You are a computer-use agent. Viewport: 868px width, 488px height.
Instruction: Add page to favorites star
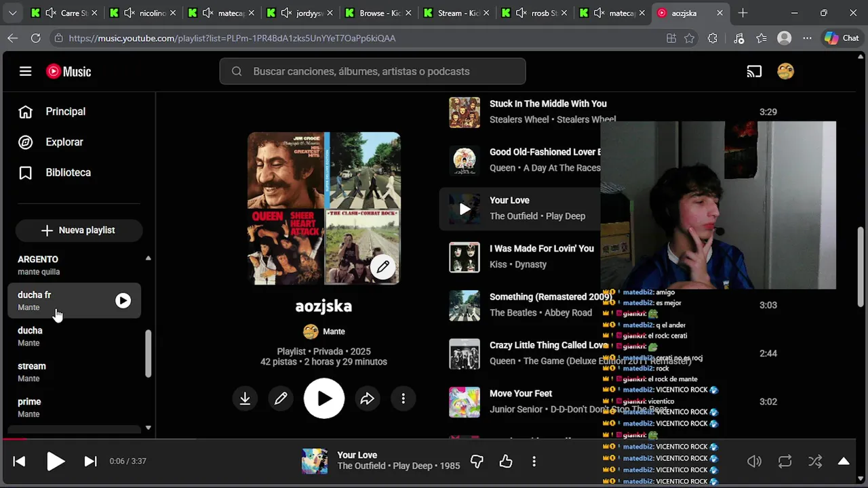690,39
